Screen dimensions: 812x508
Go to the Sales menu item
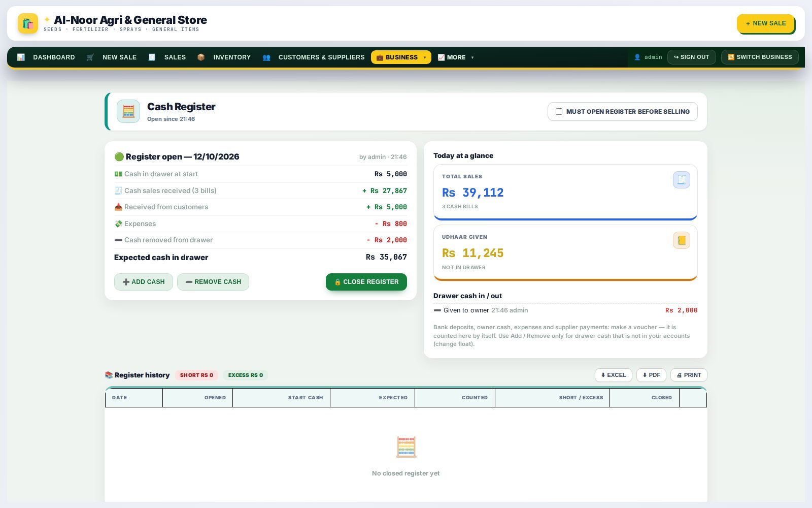tap(175, 57)
